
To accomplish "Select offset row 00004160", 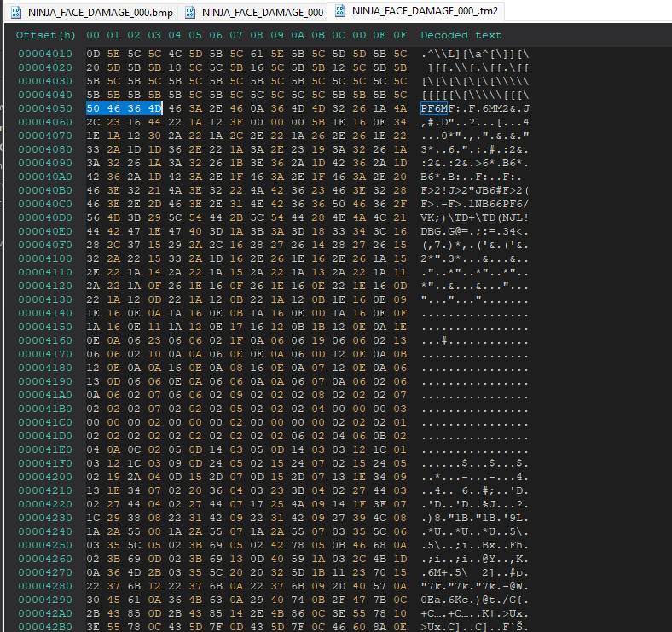I will pos(45,340).
